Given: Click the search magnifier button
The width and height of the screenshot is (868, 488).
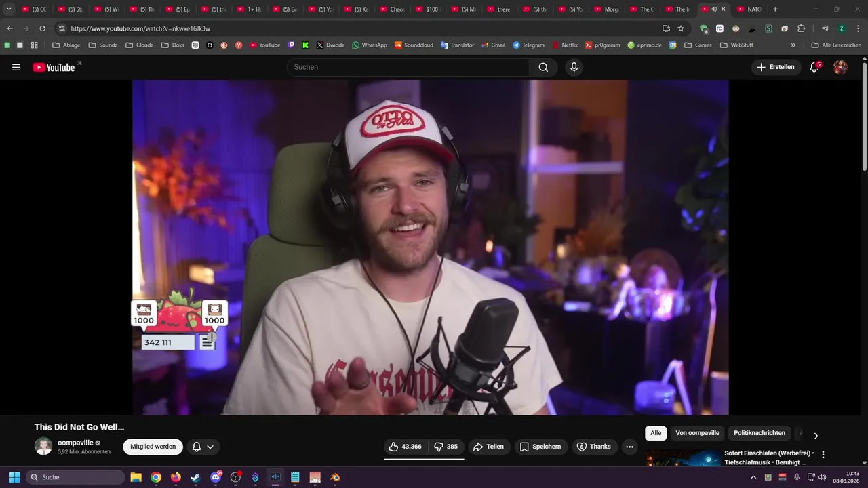Looking at the screenshot, I should click(x=543, y=67).
